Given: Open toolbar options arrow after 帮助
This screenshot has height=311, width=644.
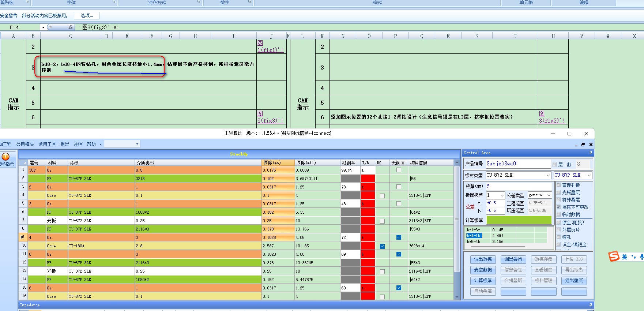Looking at the screenshot, I should 100,145.
